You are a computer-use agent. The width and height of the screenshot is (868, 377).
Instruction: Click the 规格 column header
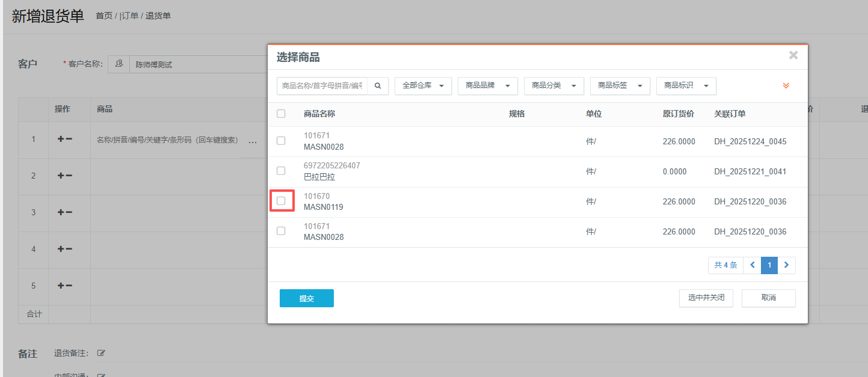pos(517,114)
